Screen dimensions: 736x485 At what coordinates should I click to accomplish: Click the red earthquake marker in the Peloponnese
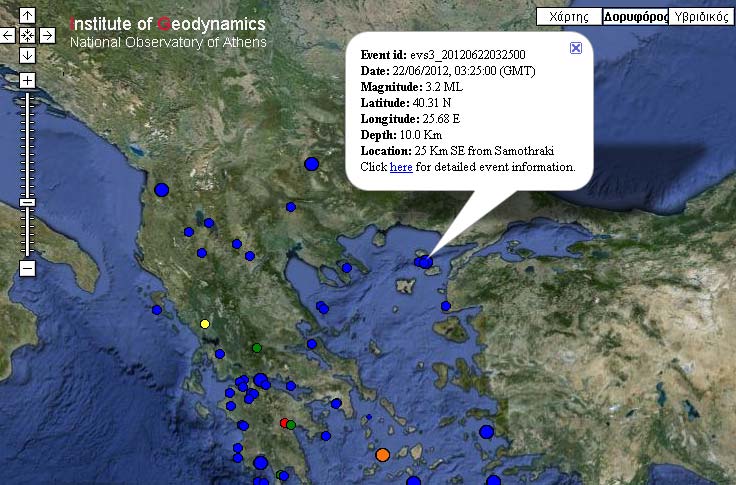tap(284, 423)
